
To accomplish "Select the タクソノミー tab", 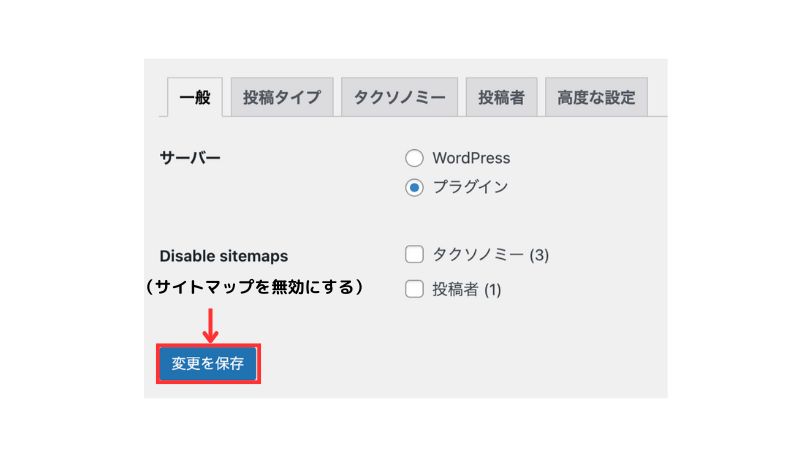I will [399, 98].
